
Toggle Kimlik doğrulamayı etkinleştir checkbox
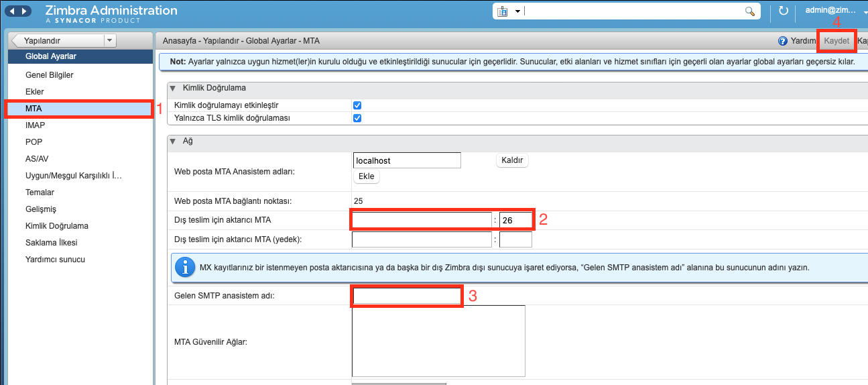pyautogui.click(x=357, y=105)
